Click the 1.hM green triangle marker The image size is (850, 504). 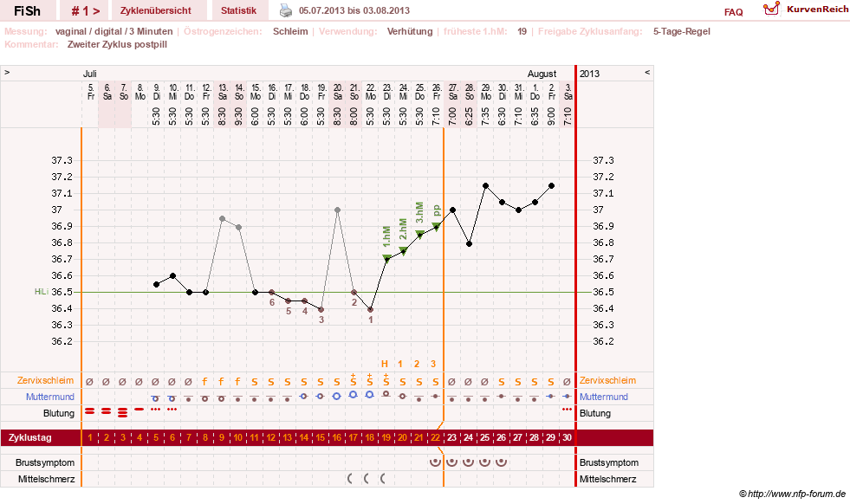pos(386,258)
